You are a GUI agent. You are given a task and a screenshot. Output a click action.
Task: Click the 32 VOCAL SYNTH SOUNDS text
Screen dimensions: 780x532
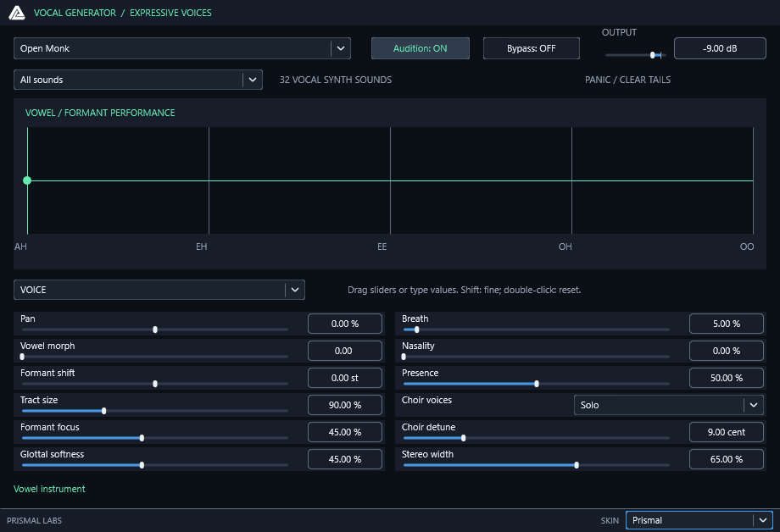(336, 80)
